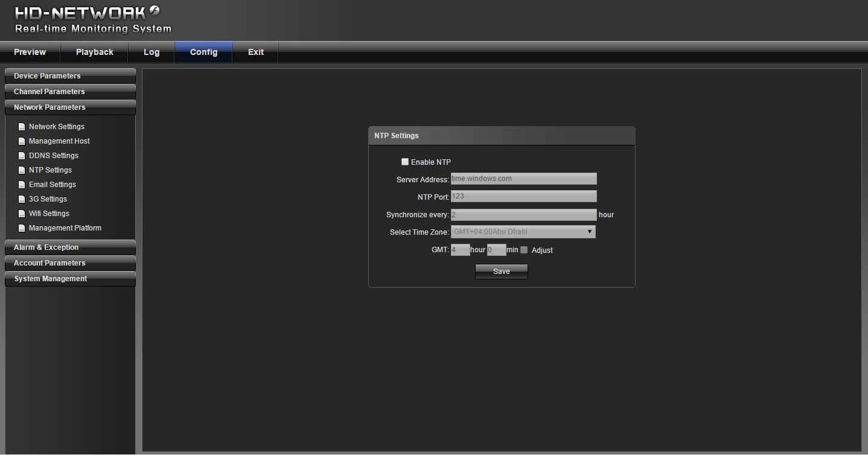Expand Device Parameters section

tap(70, 76)
